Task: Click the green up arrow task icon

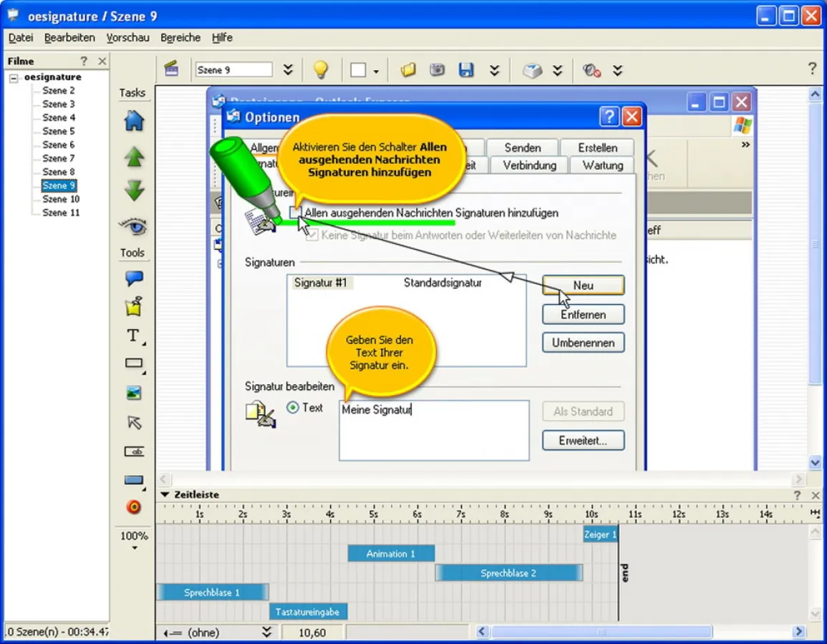Action: (x=134, y=157)
